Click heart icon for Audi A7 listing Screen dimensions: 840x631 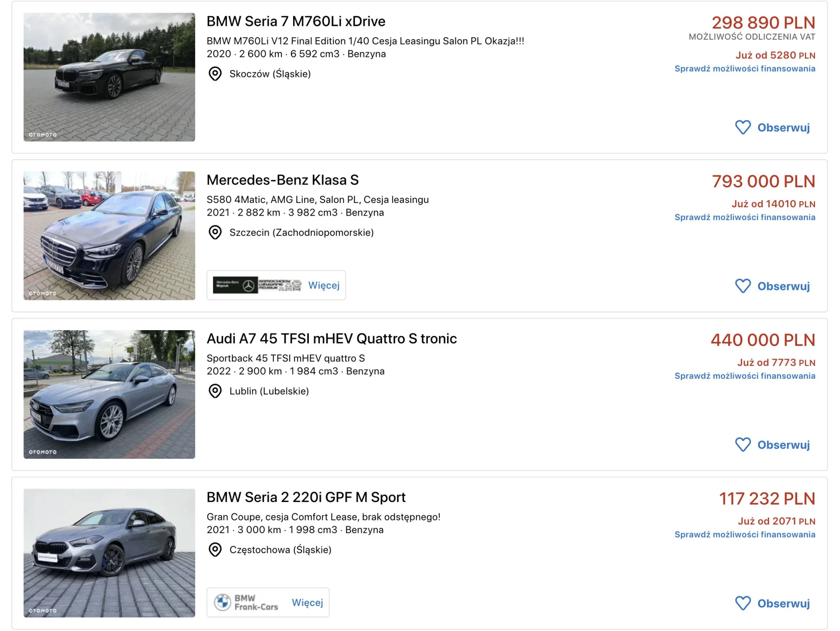pyautogui.click(x=743, y=445)
